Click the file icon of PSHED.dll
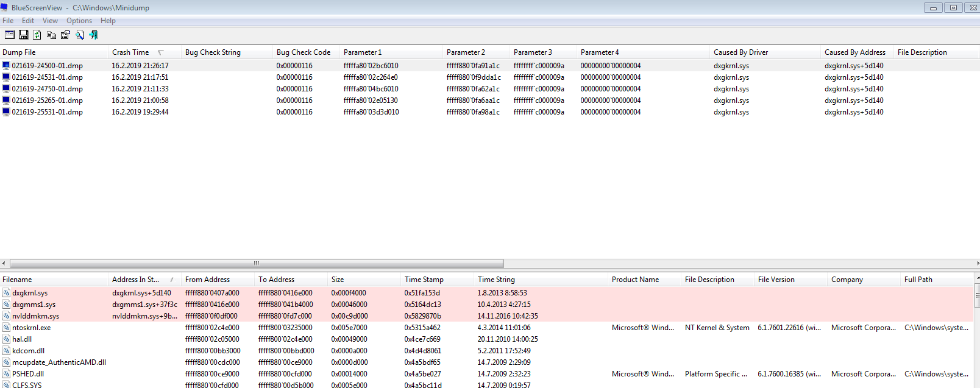 [6, 374]
